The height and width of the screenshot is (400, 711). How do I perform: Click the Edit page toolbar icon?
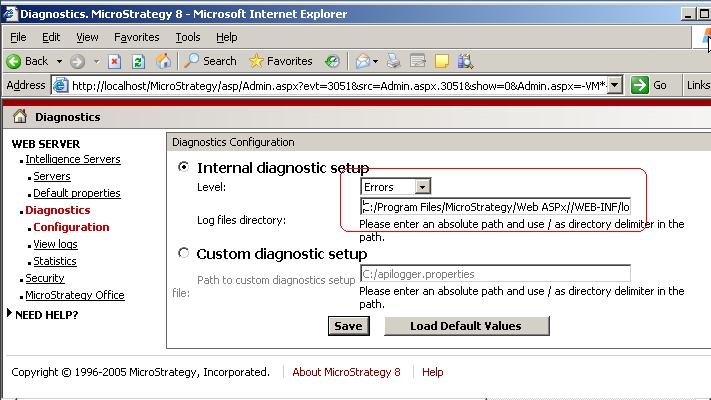tap(418, 61)
